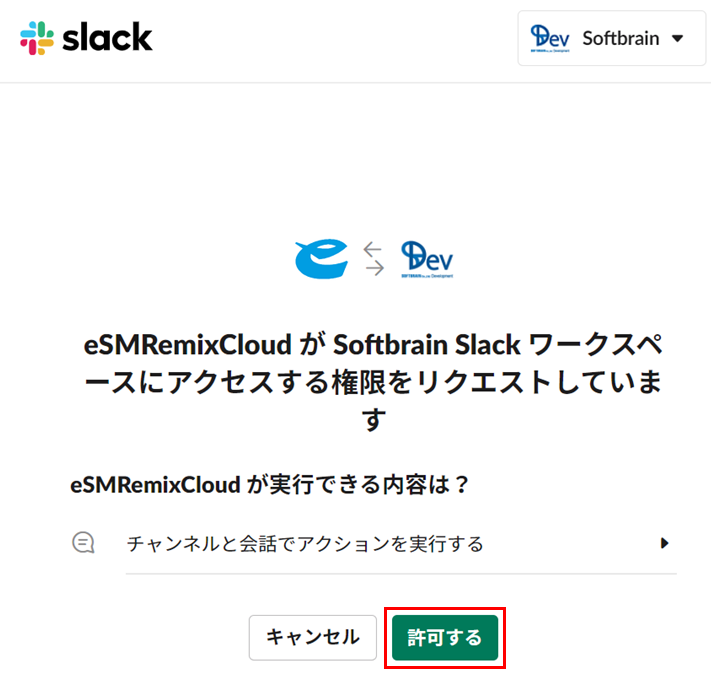Click the Dev logo beside the arrows
Viewport: 711px width, 688px height.
click(x=427, y=259)
